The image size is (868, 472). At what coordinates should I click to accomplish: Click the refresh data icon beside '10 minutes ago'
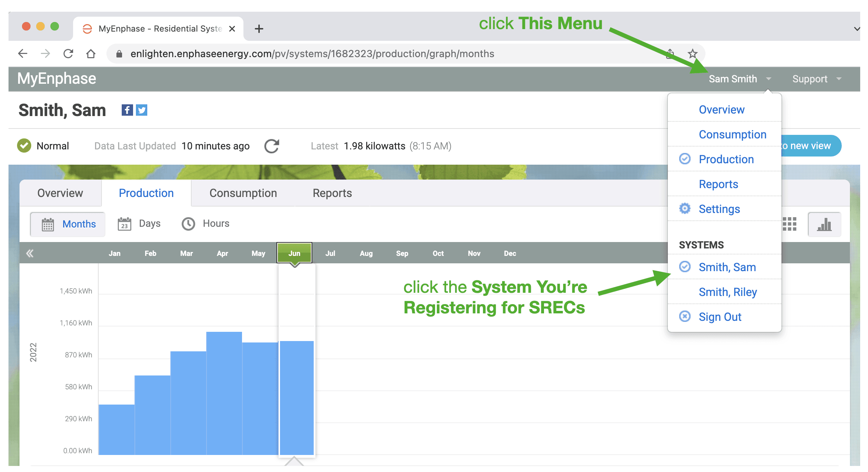click(272, 146)
